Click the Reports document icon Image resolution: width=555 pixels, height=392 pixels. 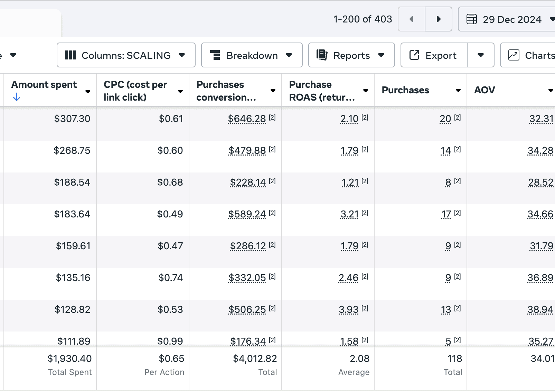pos(322,55)
